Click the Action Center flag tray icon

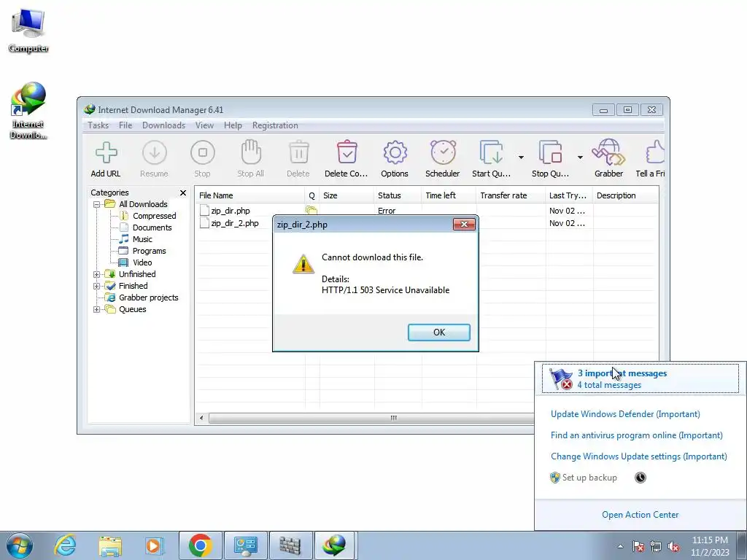pos(638,546)
